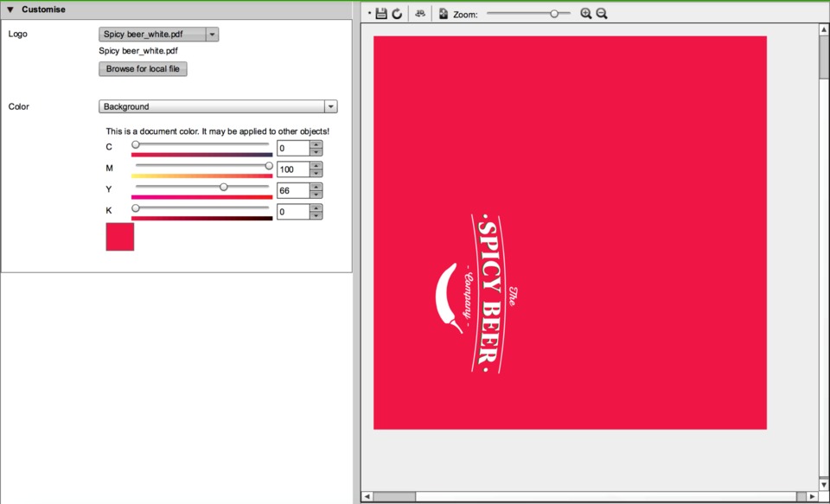Click the save disk icon in preview toolbar

(x=381, y=14)
